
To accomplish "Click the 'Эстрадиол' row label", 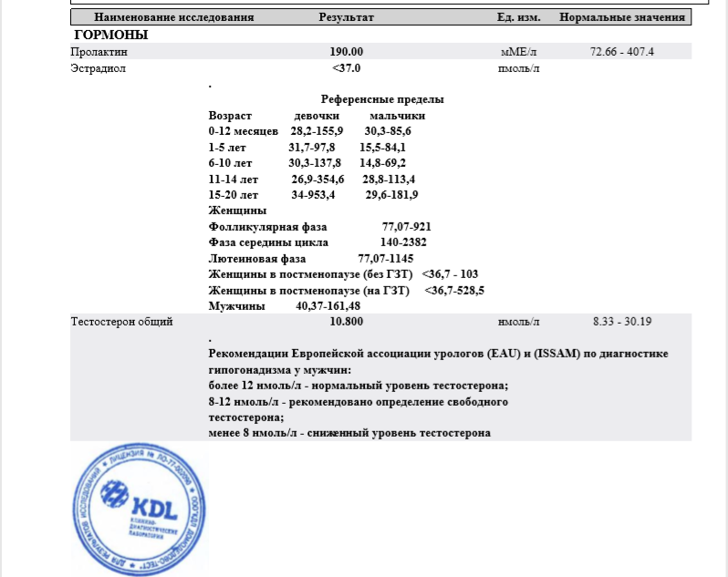I will (x=96, y=68).
